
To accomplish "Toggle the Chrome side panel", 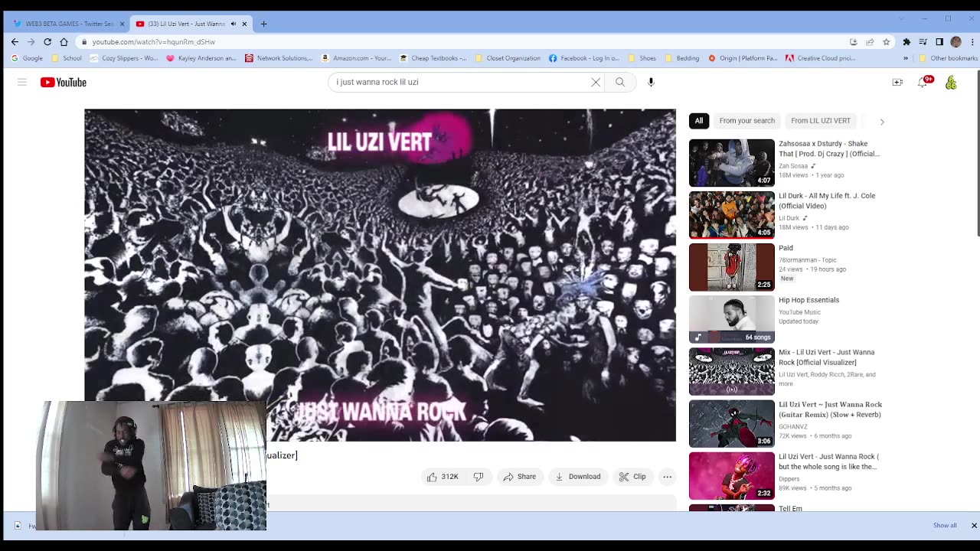I will 939,42.
